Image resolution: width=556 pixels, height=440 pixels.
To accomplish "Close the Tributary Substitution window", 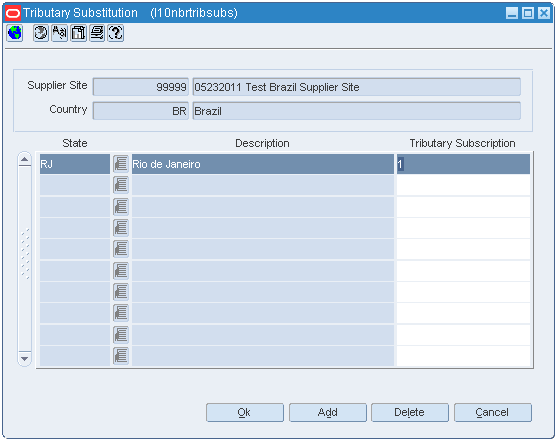I will tap(544, 13).
